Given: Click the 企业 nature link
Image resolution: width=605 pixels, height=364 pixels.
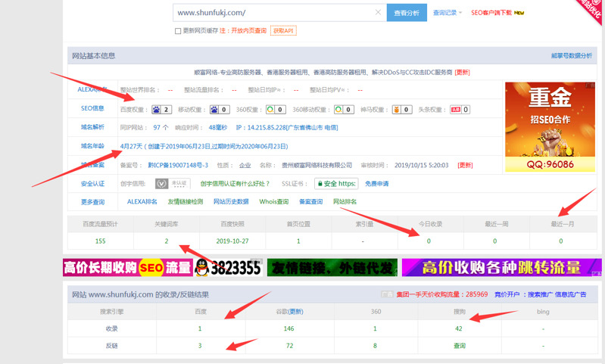Looking at the screenshot, I should 245,165.
